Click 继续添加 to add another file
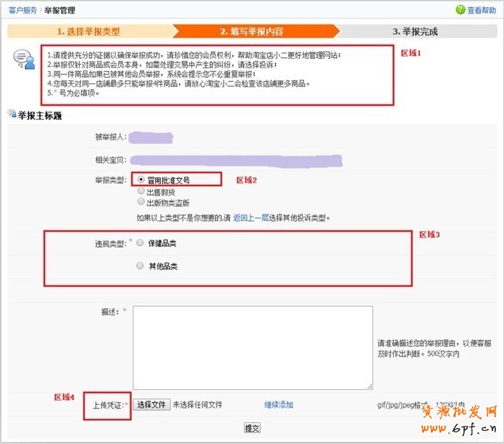The height and width of the screenshot is (444, 504). tap(278, 405)
